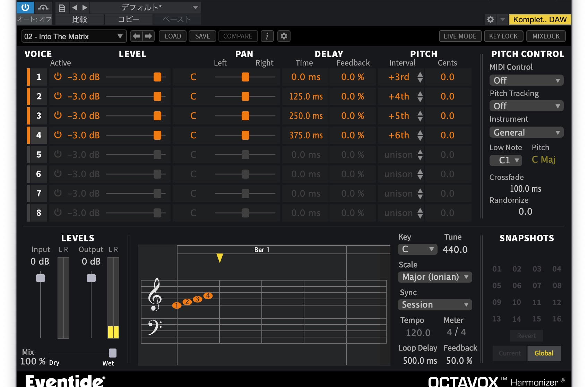Click the plugin power bypass icon
The height and width of the screenshot is (387, 588).
[25, 7]
